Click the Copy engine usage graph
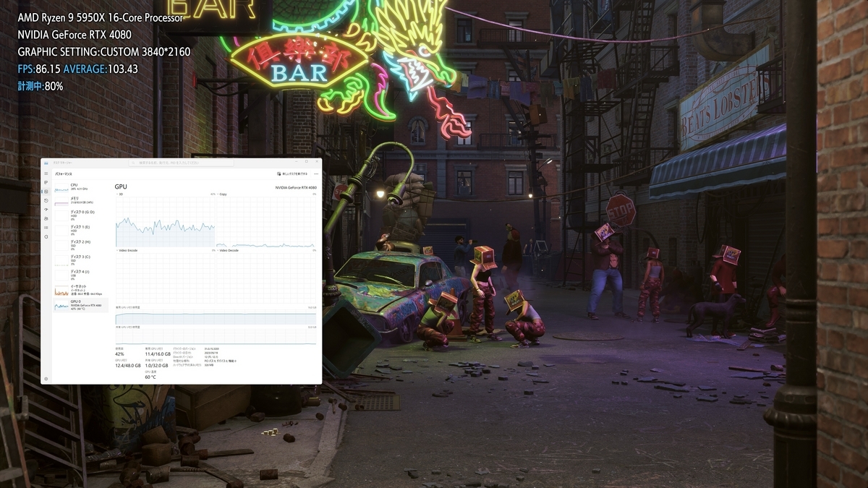 pyautogui.click(x=266, y=222)
